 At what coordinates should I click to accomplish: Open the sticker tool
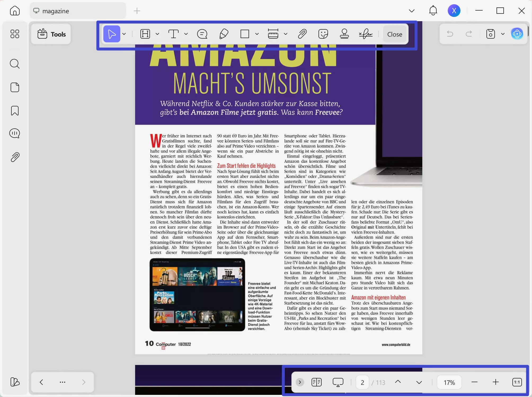[x=323, y=34]
